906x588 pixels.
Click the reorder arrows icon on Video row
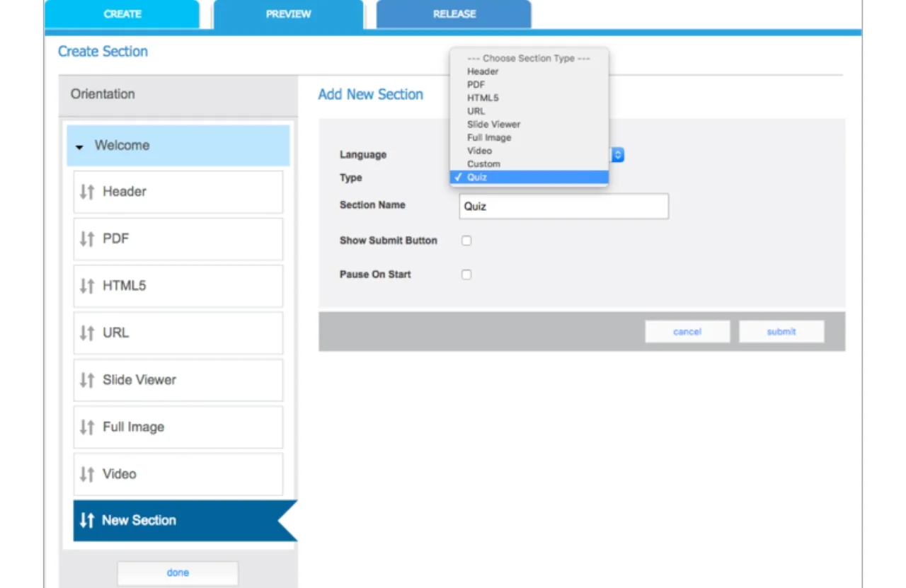coord(87,474)
